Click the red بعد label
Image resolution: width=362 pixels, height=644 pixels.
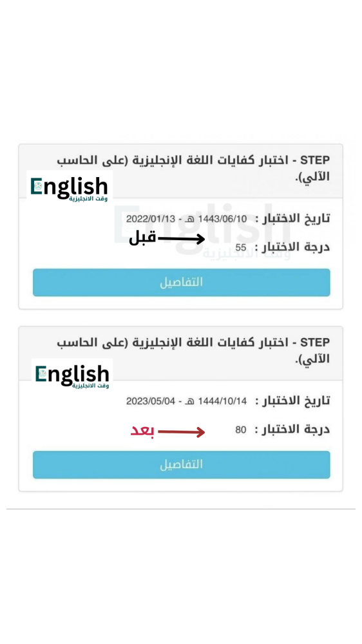pyautogui.click(x=142, y=431)
